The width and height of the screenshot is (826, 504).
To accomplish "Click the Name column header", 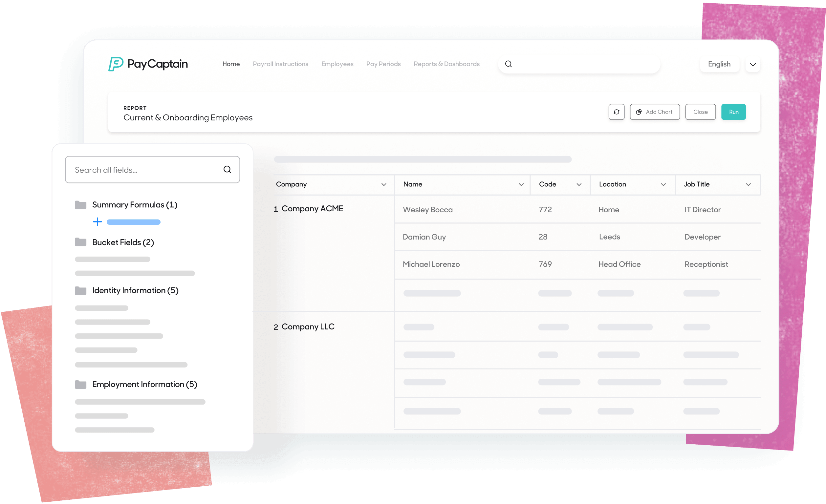I will [462, 185].
